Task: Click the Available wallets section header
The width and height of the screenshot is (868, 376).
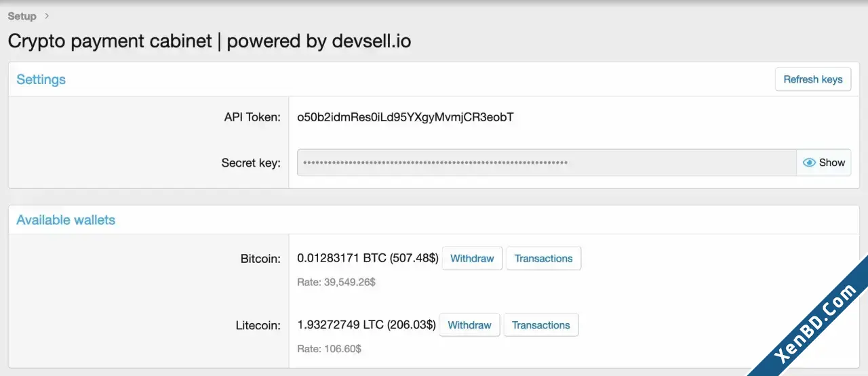Action: (x=66, y=220)
